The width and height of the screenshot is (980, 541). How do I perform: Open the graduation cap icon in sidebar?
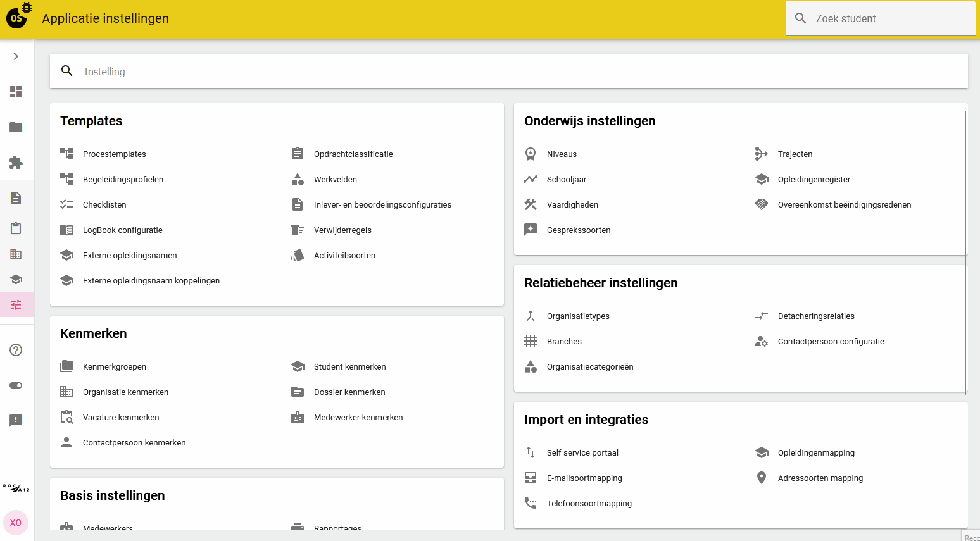[x=16, y=279]
